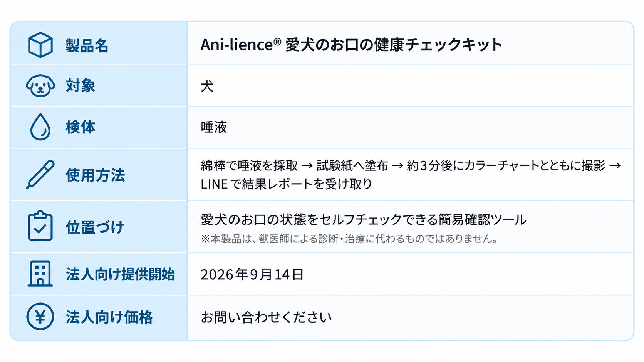Select the 使用方法 row label

[95, 175]
